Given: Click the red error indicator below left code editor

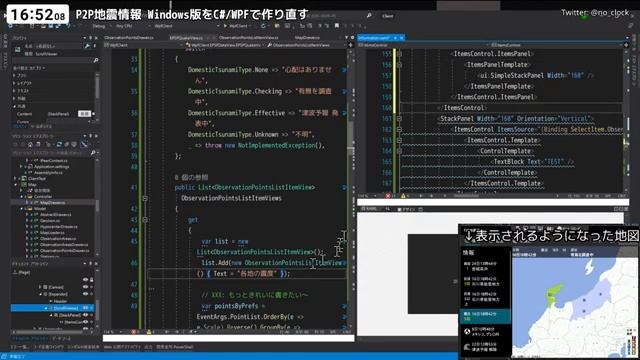Looking at the screenshot, I should 133,332.
